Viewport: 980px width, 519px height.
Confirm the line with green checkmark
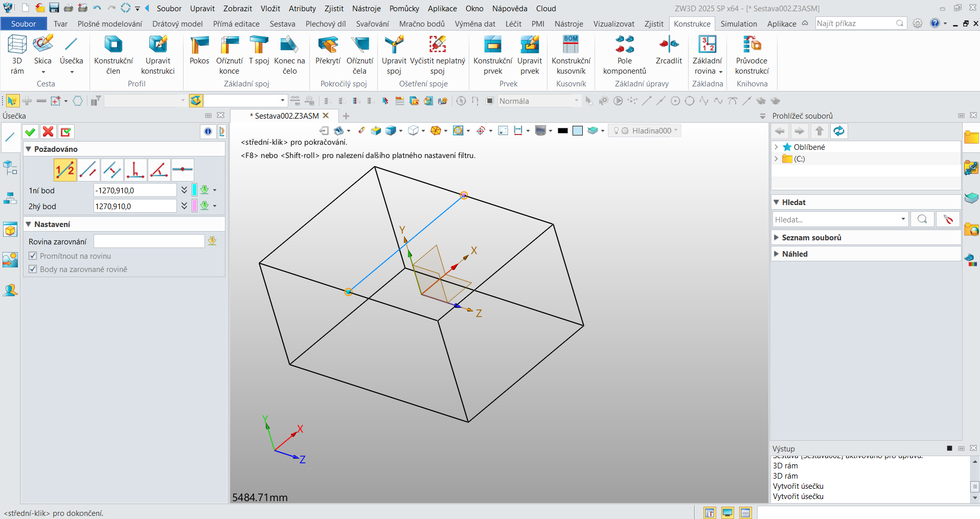pyautogui.click(x=30, y=132)
